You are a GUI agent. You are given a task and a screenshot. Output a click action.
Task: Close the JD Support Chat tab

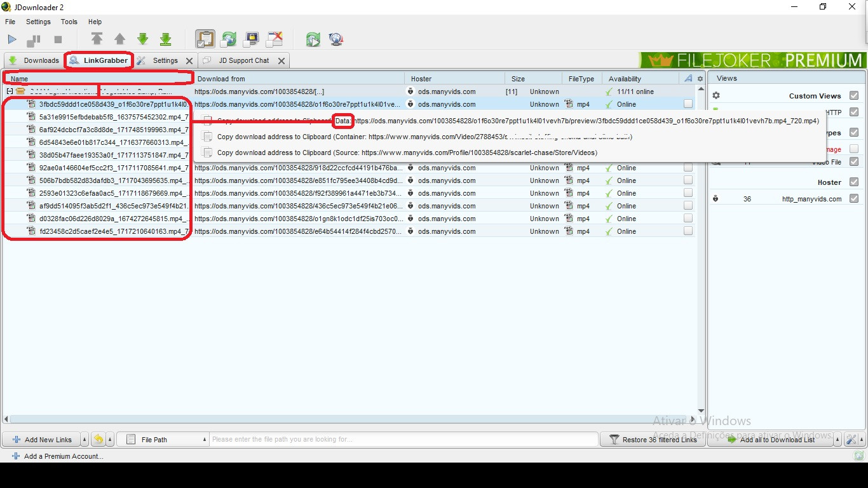tap(281, 61)
